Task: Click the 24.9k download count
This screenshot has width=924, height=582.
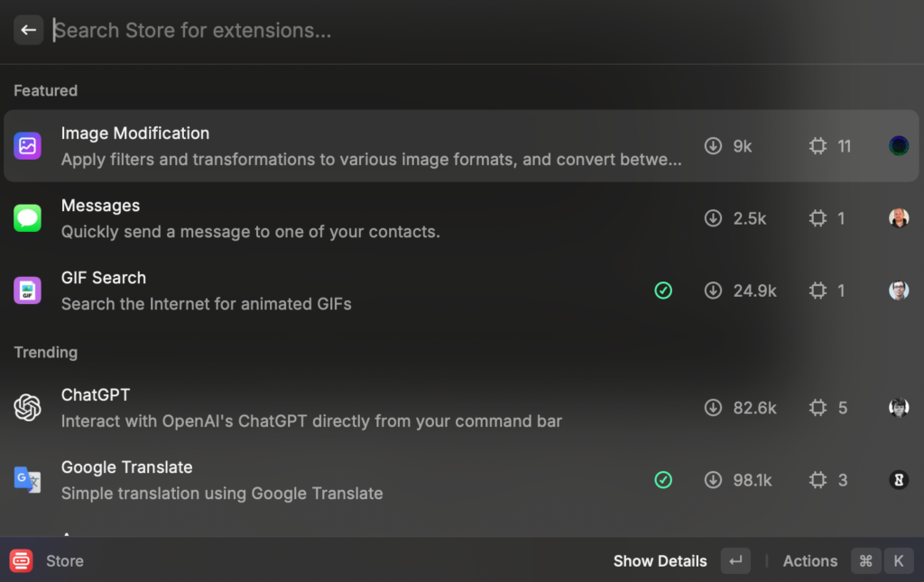Action: pos(755,291)
